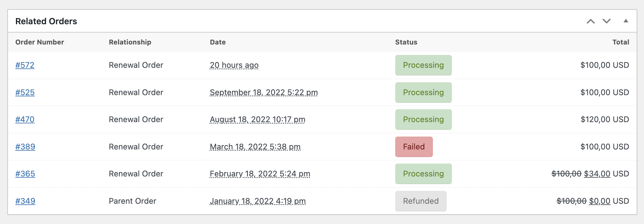The image size is (644, 224).
Task: Click the Order Number column header
Action: (40, 42)
